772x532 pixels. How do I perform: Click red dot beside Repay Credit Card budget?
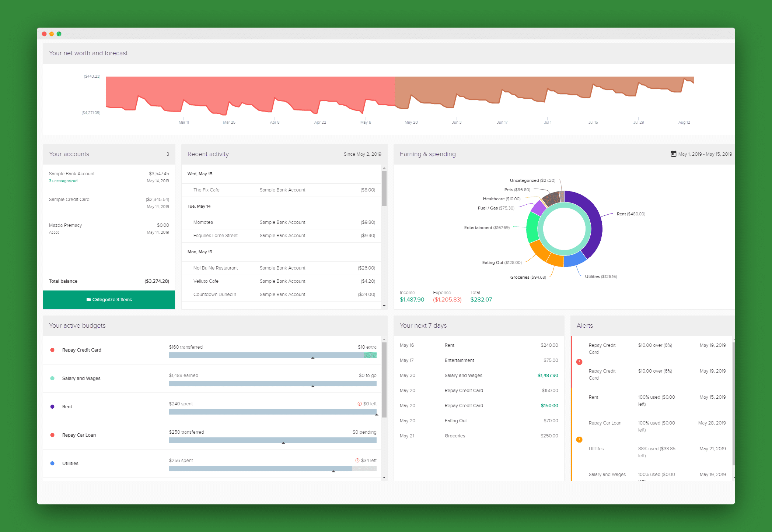pyautogui.click(x=52, y=350)
